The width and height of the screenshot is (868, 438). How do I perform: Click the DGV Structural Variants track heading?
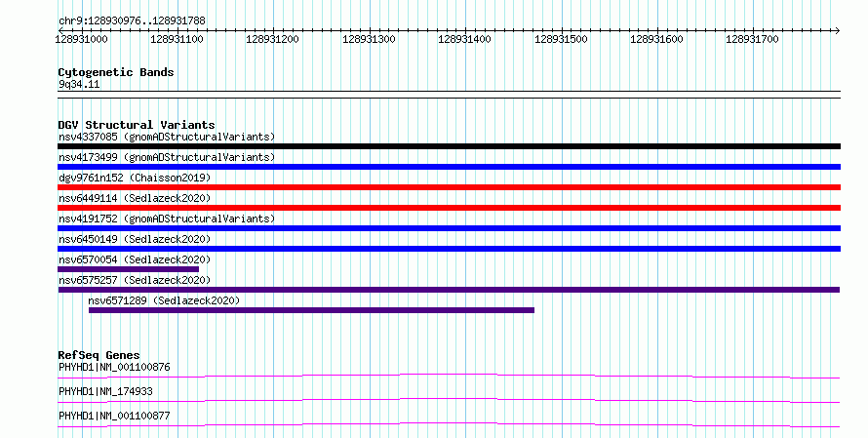137,125
